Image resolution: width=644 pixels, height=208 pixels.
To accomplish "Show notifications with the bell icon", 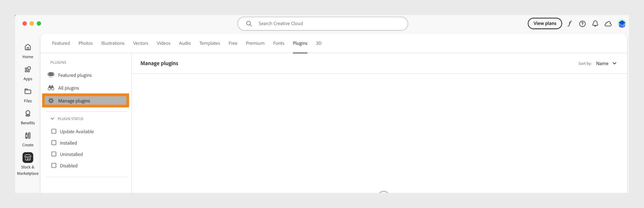I will coord(595,23).
